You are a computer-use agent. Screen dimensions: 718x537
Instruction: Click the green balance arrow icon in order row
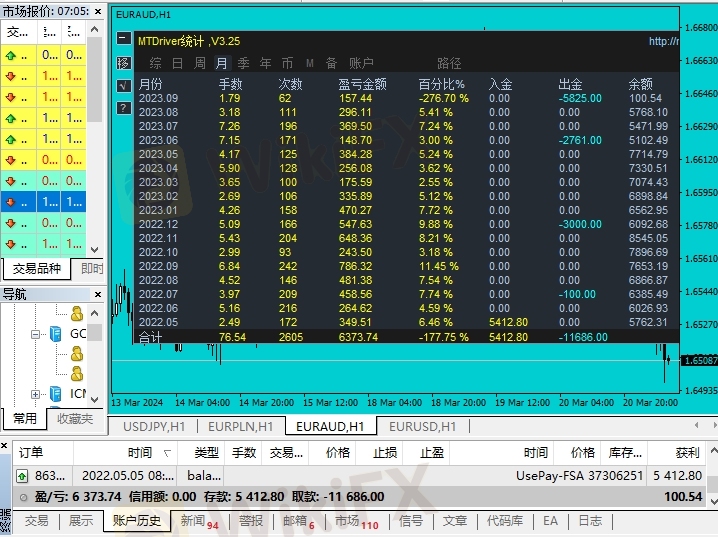pyautogui.click(x=22, y=476)
